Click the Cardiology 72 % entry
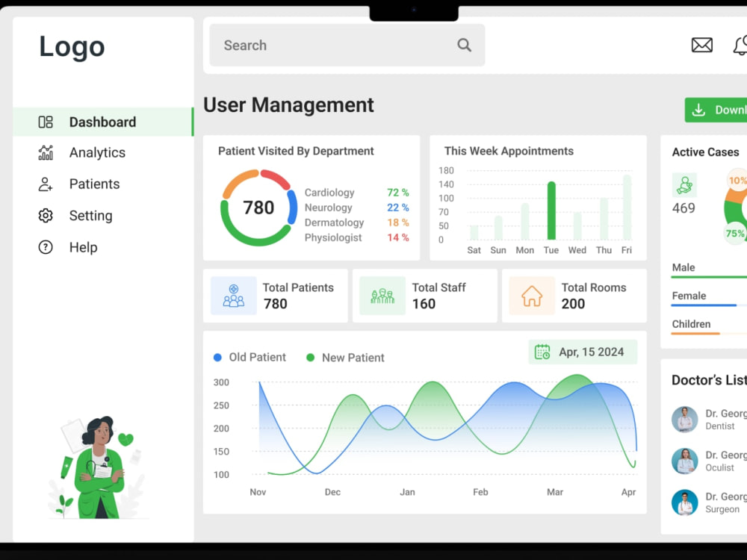The width and height of the screenshot is (747, 560). pos(356,193)
